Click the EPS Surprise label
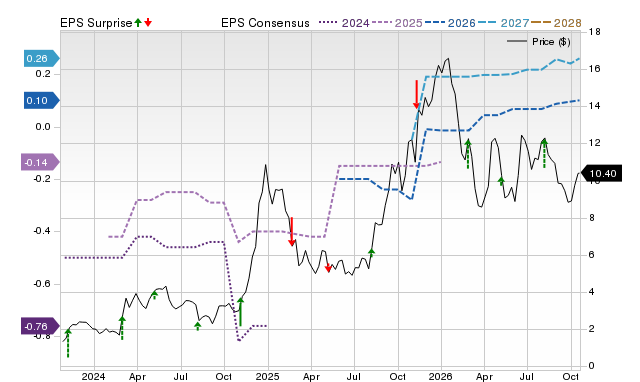Image resolution: width=640 pixels, height=382 pixels. click(x=96, y=23)
